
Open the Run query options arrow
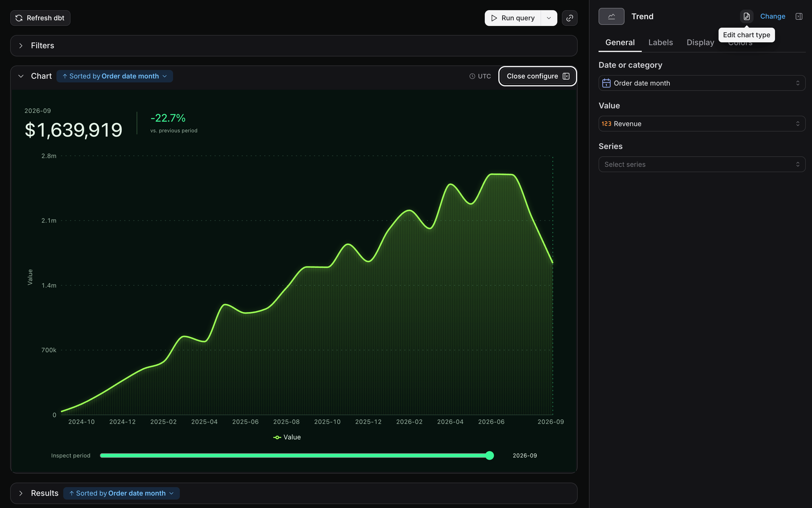point(549,18)
